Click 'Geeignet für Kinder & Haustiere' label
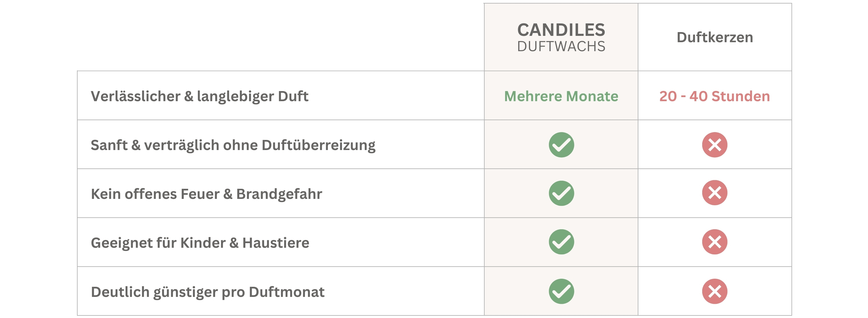 pos(200,243)
